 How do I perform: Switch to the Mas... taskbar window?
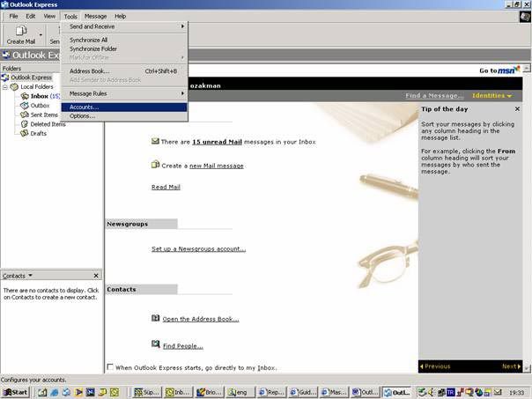pos(335,393)
